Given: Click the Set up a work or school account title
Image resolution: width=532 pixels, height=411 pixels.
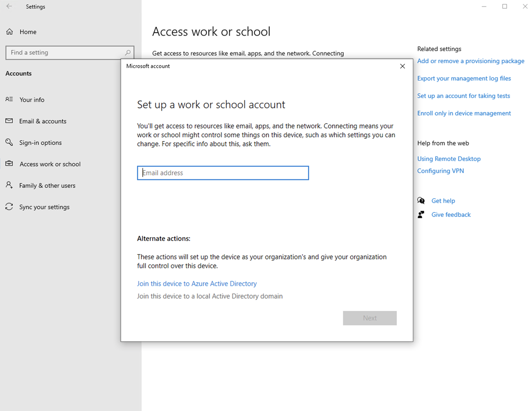Looking at the screenshot, I should click(211, 104).
